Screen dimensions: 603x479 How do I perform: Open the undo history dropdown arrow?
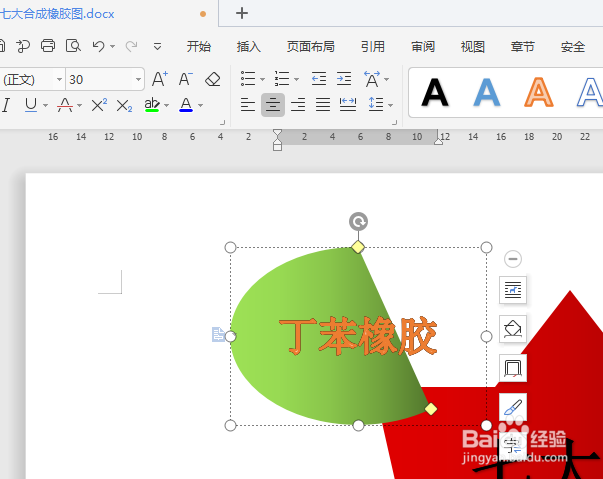pos(112,46)
